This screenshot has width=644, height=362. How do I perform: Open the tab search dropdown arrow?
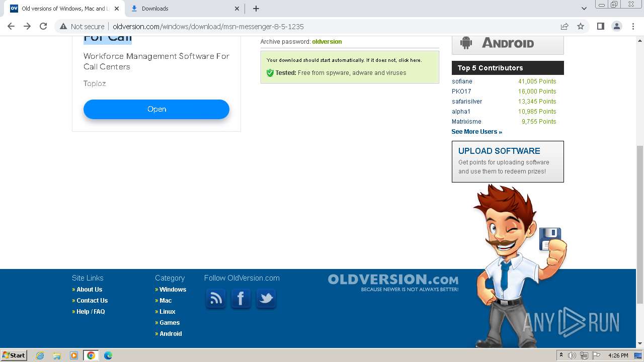click(x=584, y=9)
